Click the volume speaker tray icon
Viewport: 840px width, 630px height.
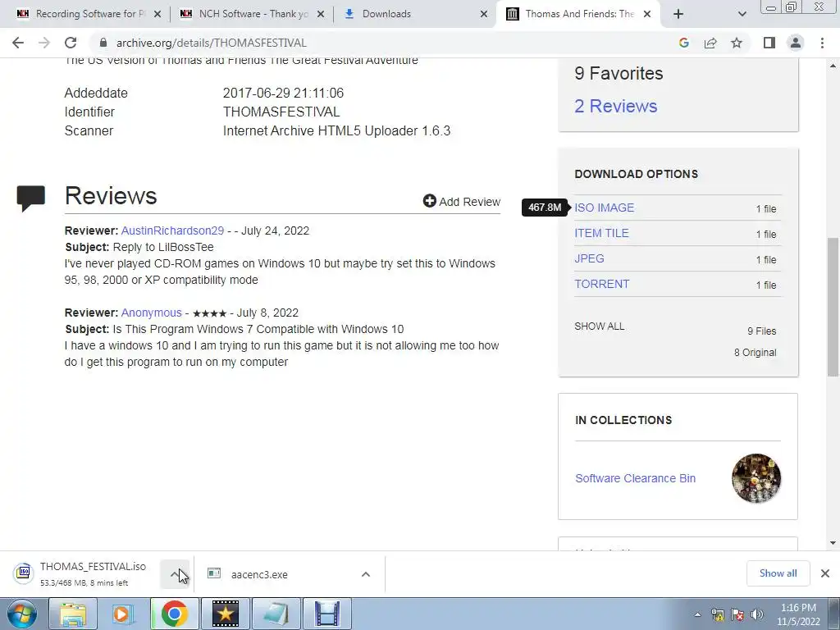point(757,615)
